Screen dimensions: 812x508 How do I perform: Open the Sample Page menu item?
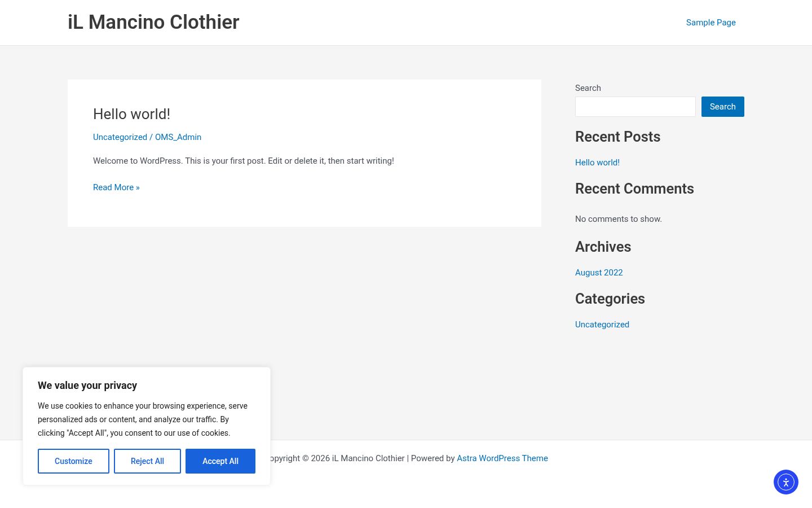pos(710,23)
